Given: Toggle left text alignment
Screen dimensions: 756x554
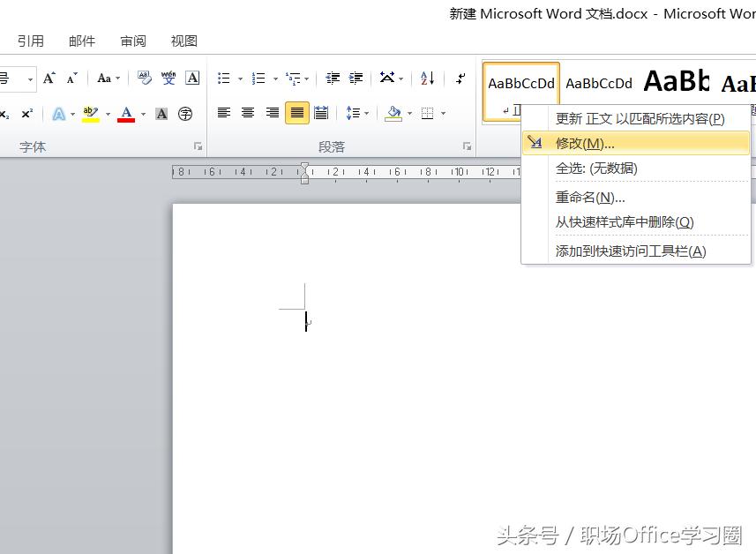Looking at the screenshot, I should pos(224,113).
